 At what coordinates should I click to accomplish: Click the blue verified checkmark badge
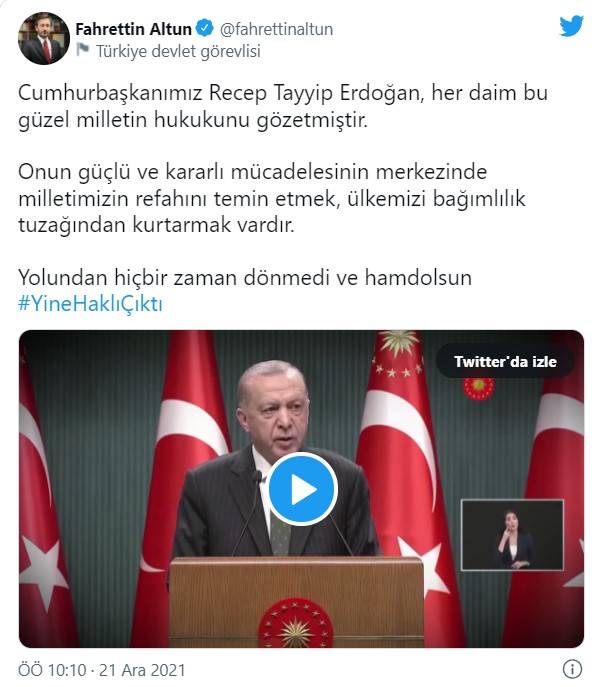tap(204, 28)
